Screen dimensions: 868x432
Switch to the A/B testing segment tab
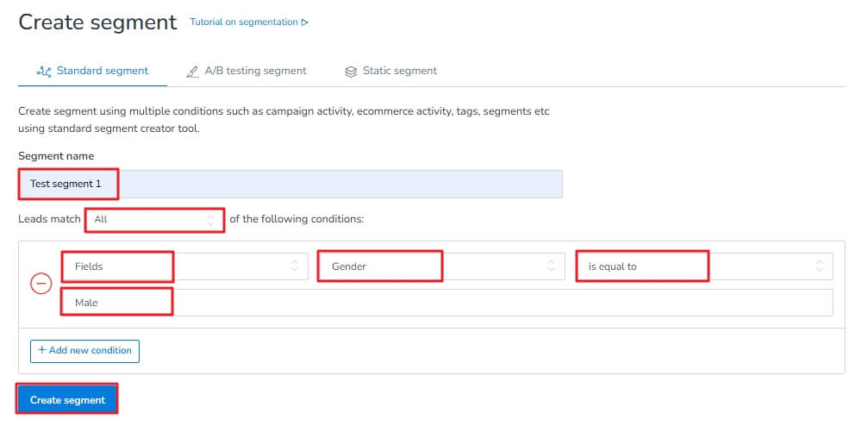click(x=255, y=71)
